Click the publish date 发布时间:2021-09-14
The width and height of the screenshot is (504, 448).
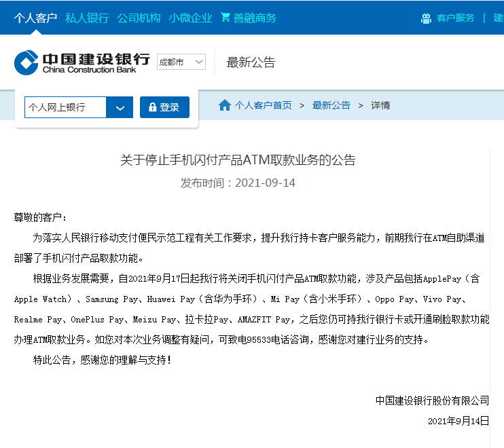pos(238,183)
